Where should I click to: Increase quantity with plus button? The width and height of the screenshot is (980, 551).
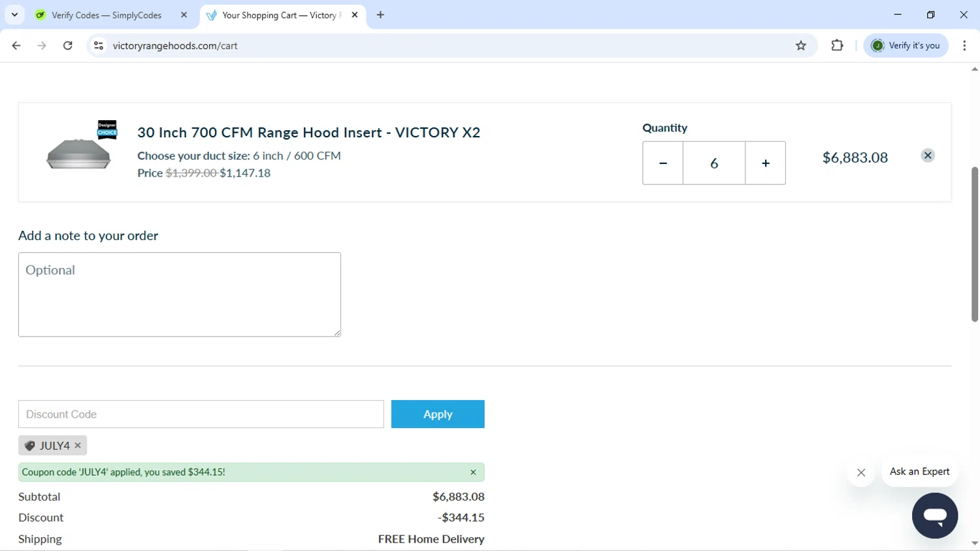click(x=766, y=163)
